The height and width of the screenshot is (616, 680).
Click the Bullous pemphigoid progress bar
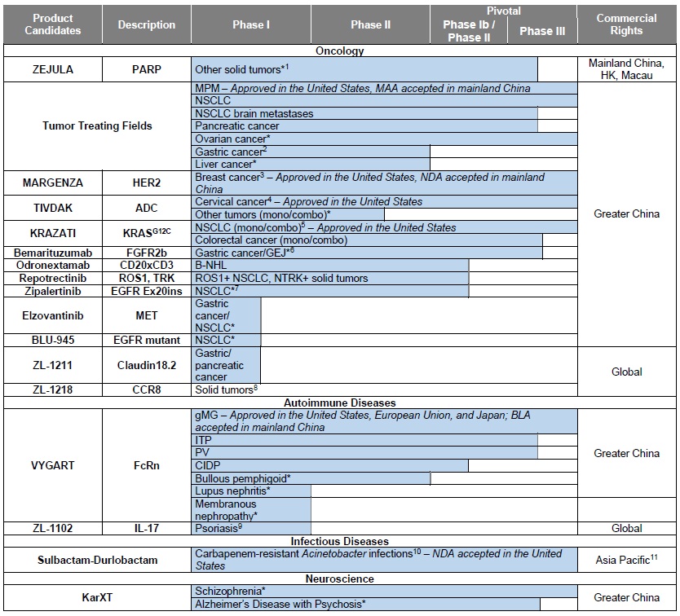[x=311, y=478]
